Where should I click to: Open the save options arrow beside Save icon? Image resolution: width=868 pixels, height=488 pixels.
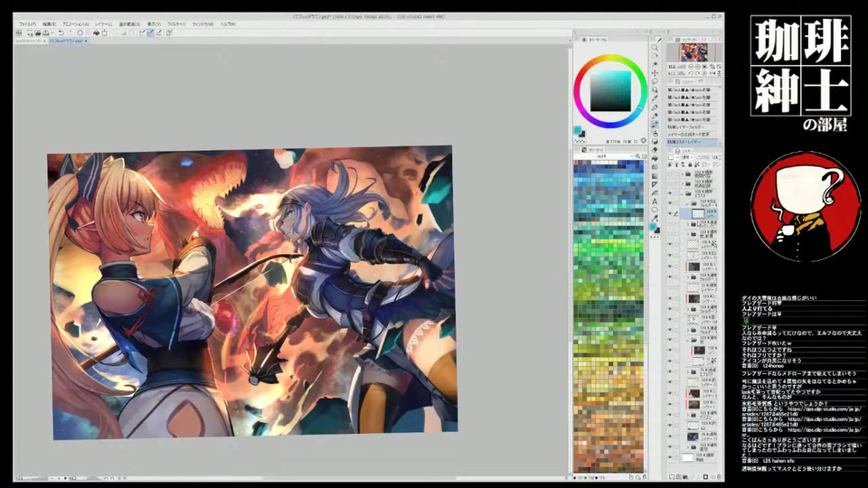(x=52, y=33)
